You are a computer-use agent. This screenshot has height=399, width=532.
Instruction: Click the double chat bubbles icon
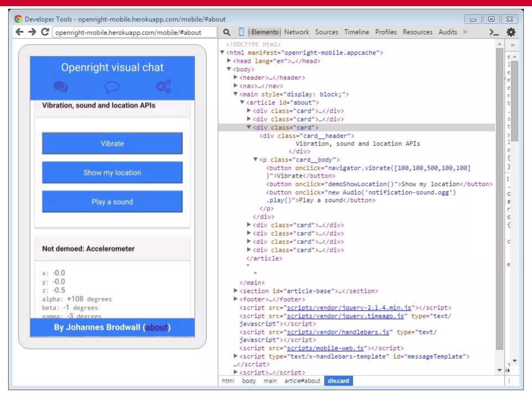pyautogui.click(x=61, y=87)
